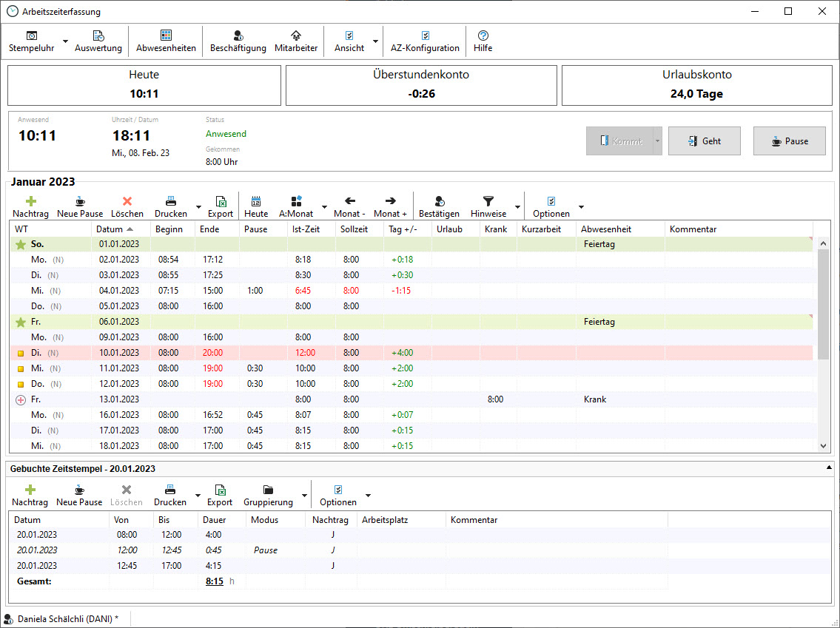Click the Kommt button

(619, 141)
